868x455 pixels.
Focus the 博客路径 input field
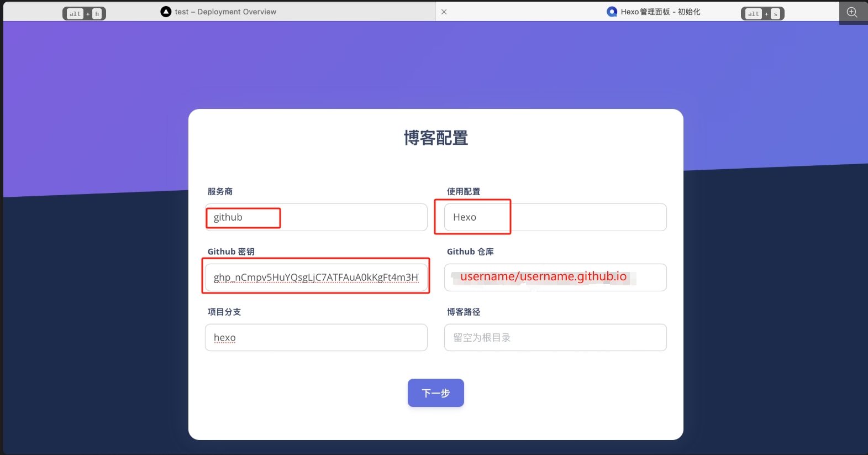tap(555, 337)
